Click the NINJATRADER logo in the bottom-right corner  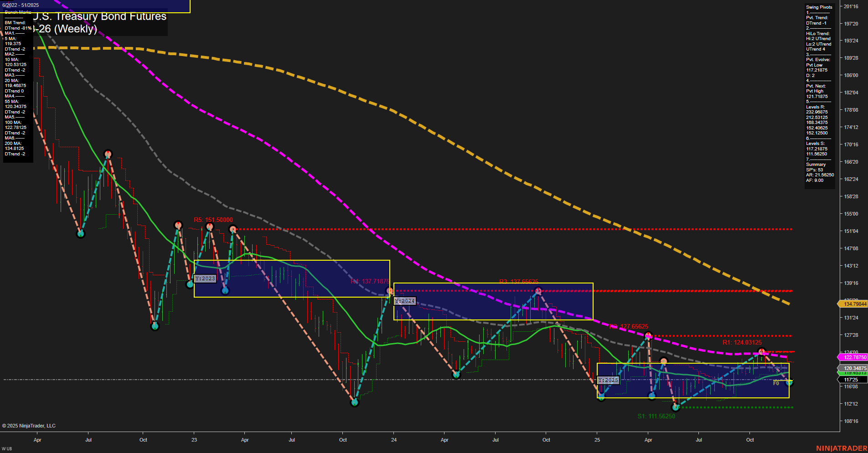point(841,448)
